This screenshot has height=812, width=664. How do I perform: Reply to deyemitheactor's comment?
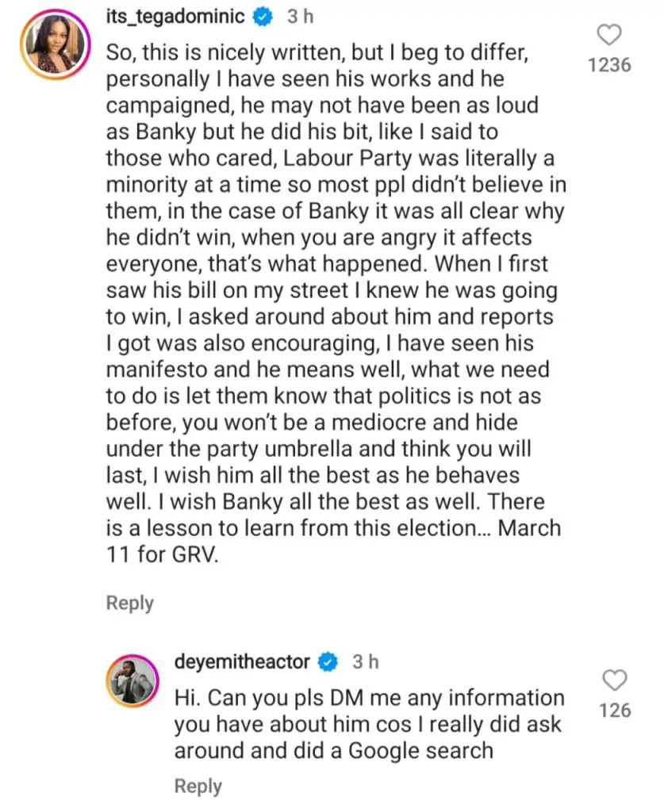[x=198, y=786]
